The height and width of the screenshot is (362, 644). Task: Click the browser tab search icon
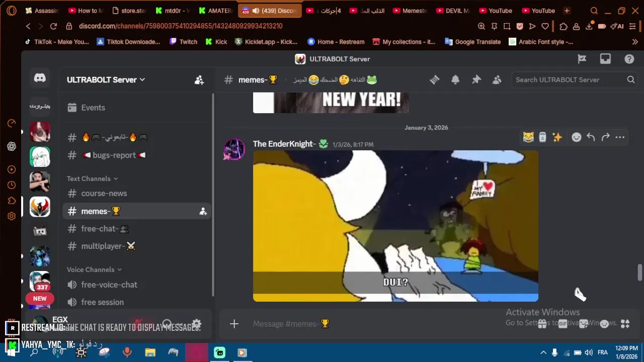point(594,11)
